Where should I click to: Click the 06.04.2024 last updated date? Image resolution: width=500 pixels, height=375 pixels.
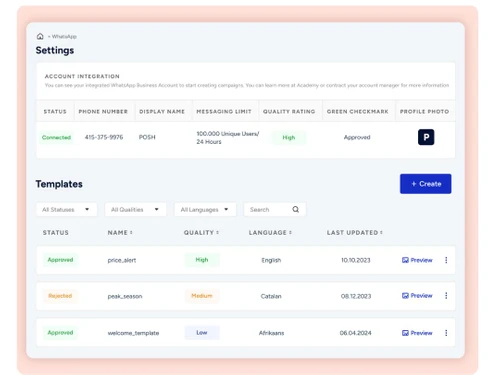click(x=355, y=333)
